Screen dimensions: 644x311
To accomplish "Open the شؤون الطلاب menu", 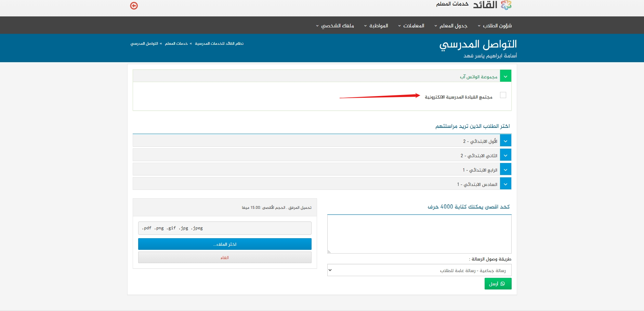I will 495,26.
